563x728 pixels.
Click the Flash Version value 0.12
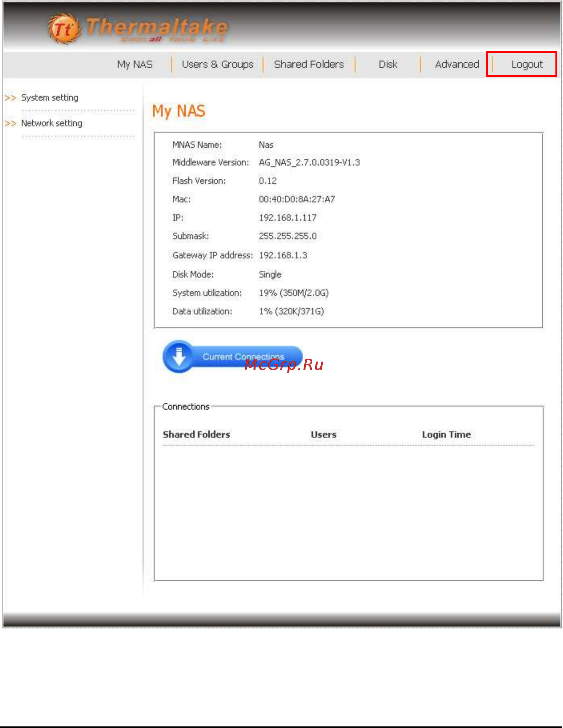click(268, 181)
